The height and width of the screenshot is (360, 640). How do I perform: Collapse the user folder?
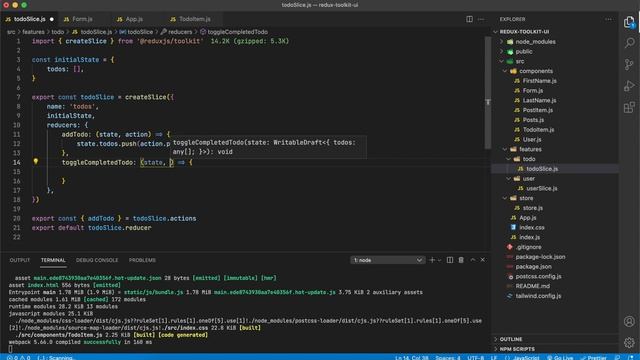click(529, 179)
